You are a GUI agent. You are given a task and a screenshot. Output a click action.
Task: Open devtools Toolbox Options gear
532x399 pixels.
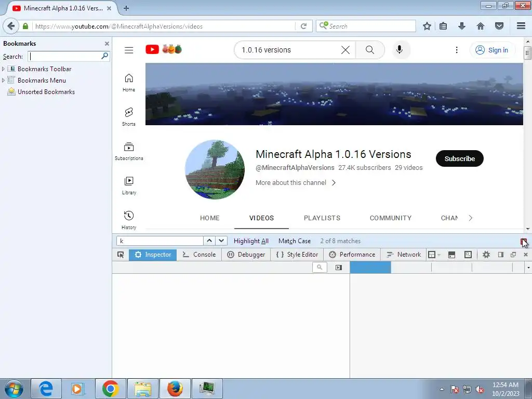pos(486,255)
